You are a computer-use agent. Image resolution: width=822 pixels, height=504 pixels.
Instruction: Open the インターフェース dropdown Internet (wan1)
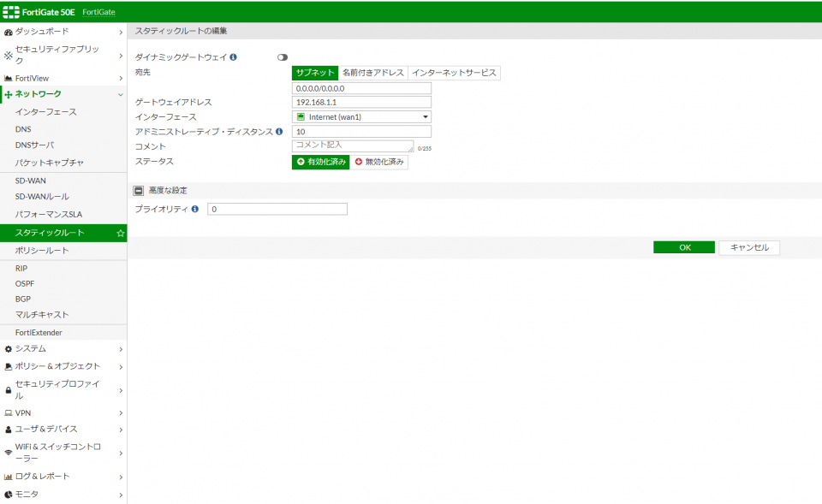(x=361, y=117)
